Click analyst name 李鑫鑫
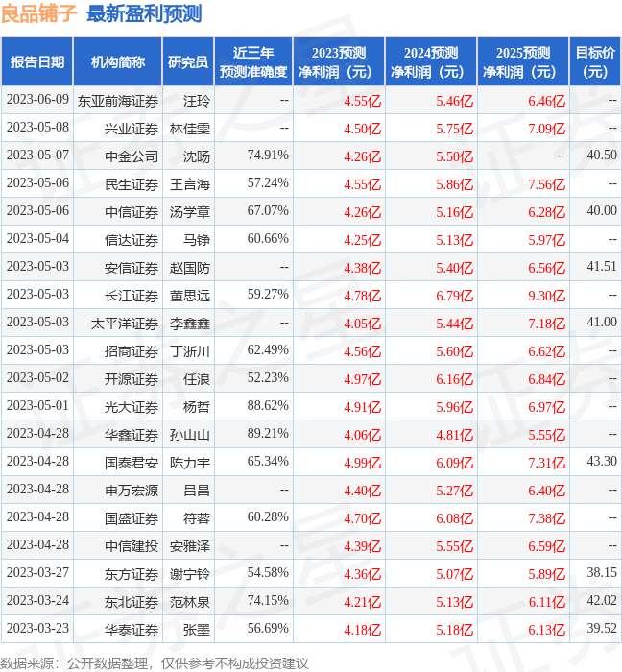Screen dimensions: 622x672 (x=190, y=324)
